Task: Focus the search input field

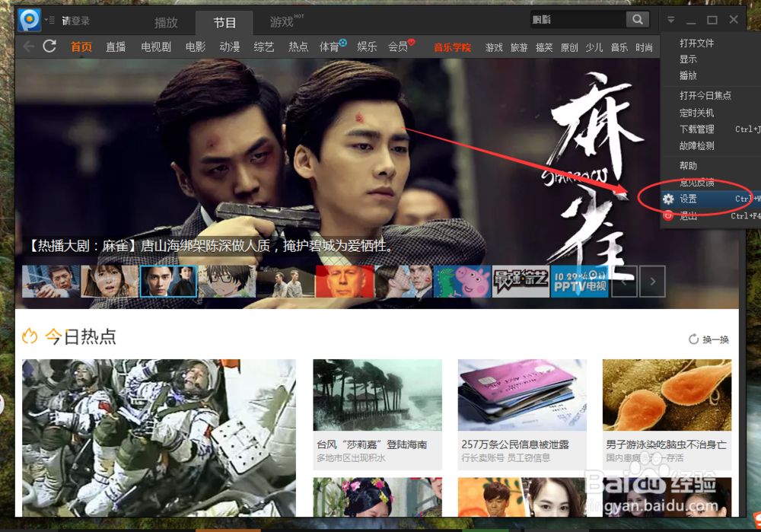Action: [578, 20]
